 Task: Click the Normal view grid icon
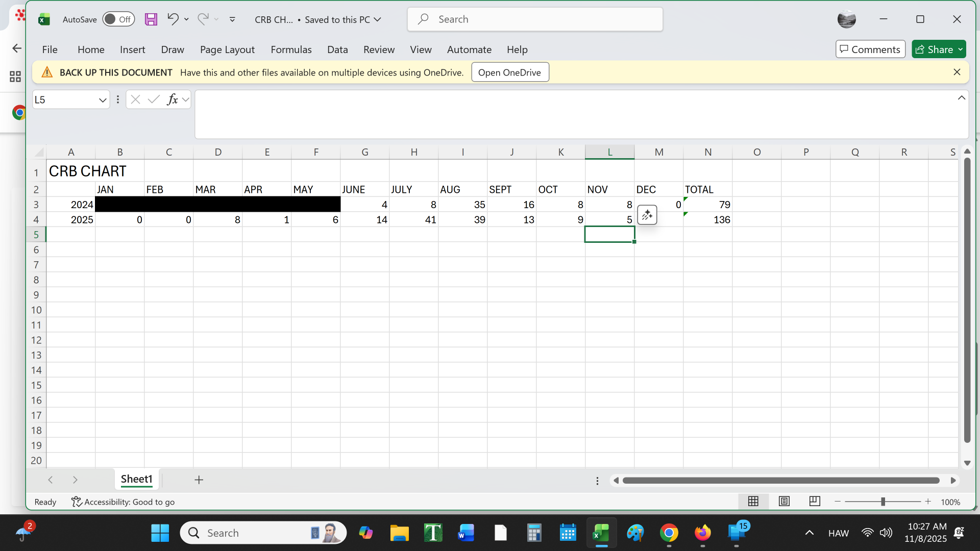[753, 502]
